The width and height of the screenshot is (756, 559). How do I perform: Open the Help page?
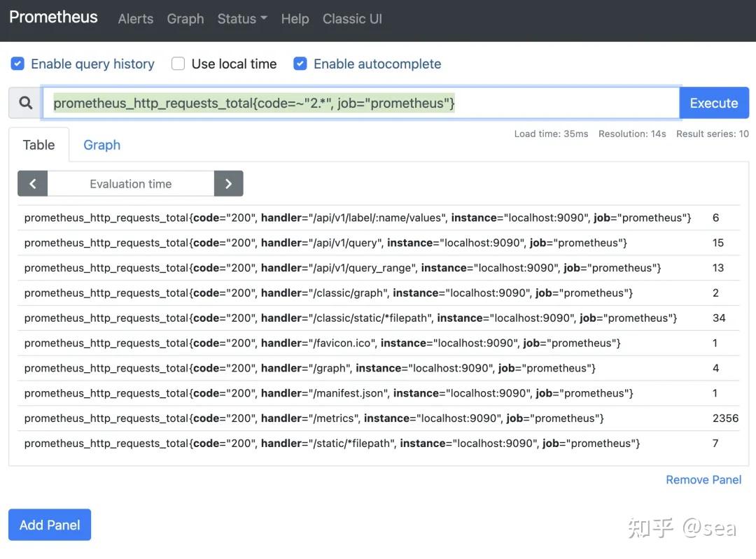point(295,19)
